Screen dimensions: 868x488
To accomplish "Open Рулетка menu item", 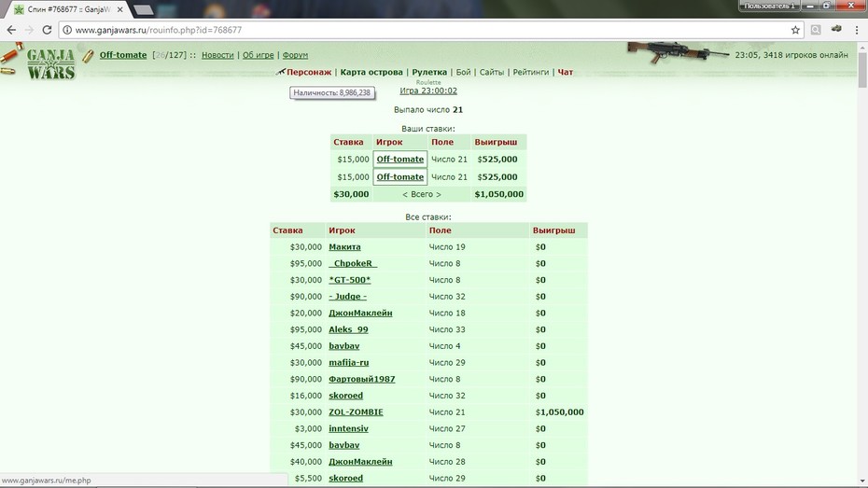I will pyautogui.click(x=429, y=72).
